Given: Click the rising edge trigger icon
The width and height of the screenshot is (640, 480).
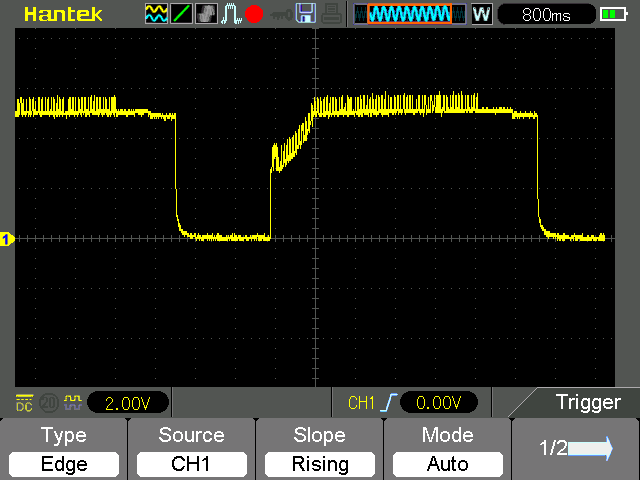Looking at the screenshot, I should (389, 402).
